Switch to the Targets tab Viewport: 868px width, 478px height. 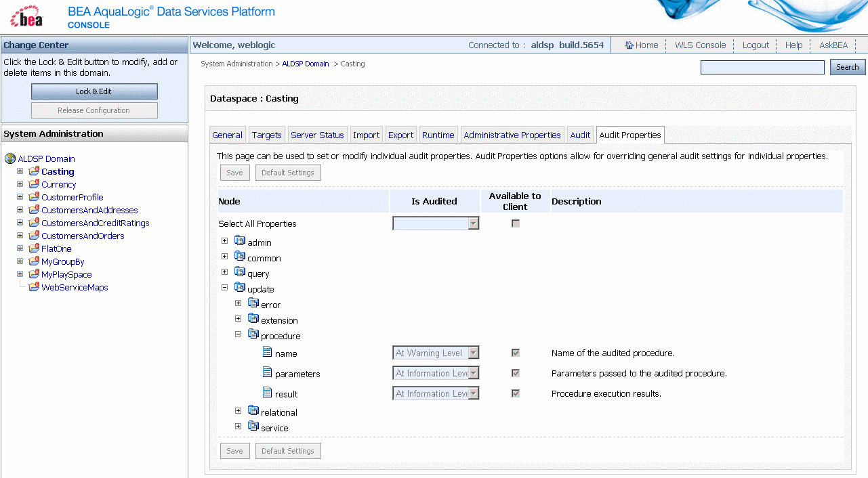point(267,135)
